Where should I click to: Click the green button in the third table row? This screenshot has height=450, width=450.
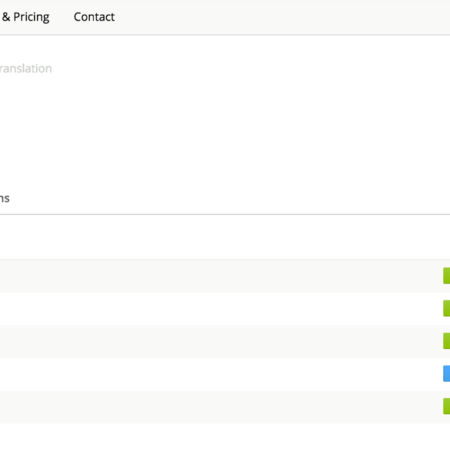(x=446, y=341)
